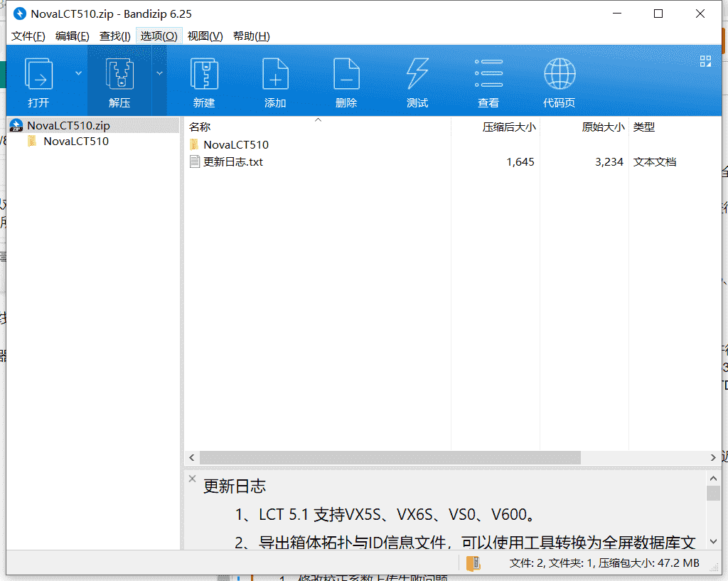Close the preview pane with X

(192, 479)
